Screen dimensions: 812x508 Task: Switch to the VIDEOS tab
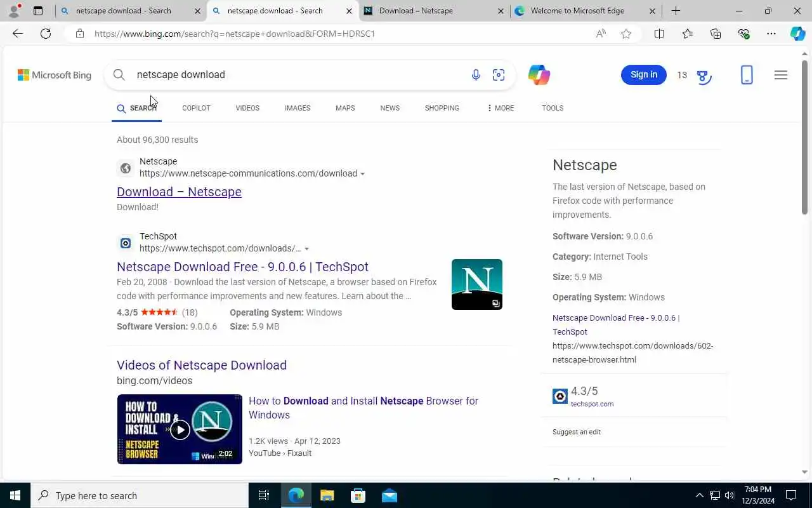(x=247, y=108)
